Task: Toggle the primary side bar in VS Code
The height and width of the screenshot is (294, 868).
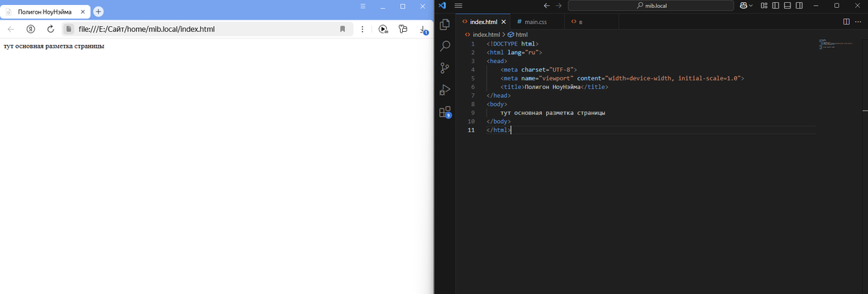Action: [775, 5]
